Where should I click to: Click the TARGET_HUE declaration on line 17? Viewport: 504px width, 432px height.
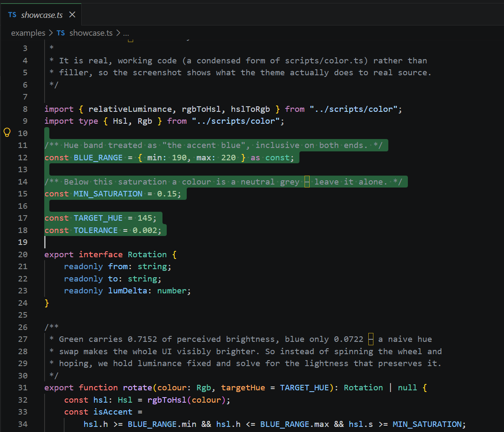tap(98, 218)
